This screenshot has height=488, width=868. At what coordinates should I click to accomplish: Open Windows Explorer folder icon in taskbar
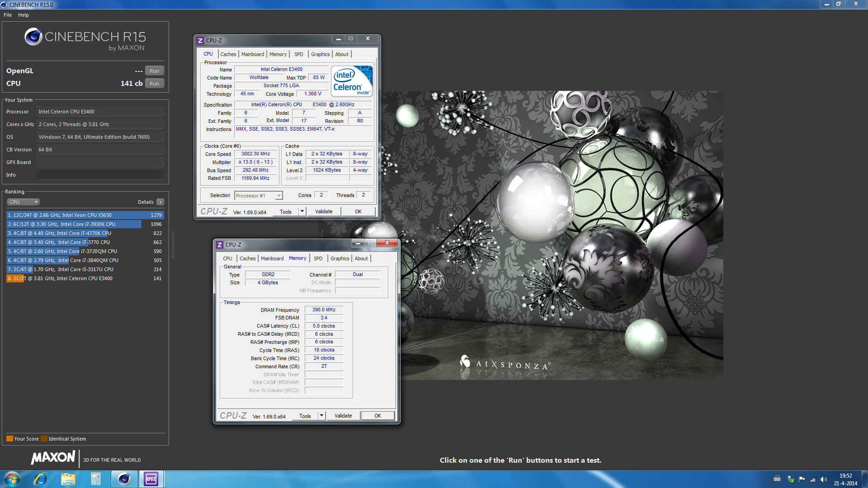pos(68,479)
